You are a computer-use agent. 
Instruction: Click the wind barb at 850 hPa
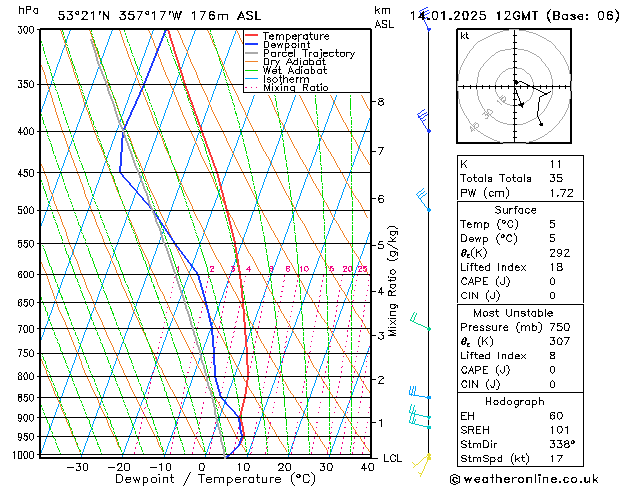pos(420,393)
